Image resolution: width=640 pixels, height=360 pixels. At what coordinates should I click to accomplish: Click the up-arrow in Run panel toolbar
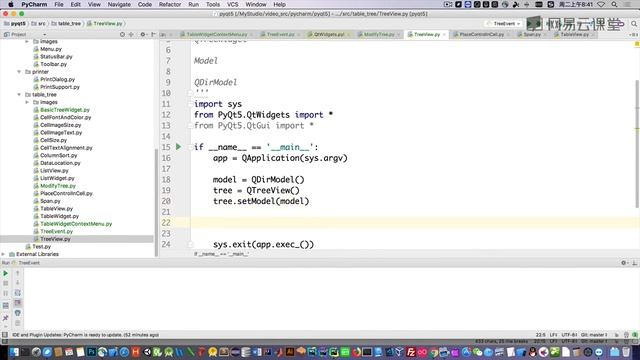click(x=18, y=273)
